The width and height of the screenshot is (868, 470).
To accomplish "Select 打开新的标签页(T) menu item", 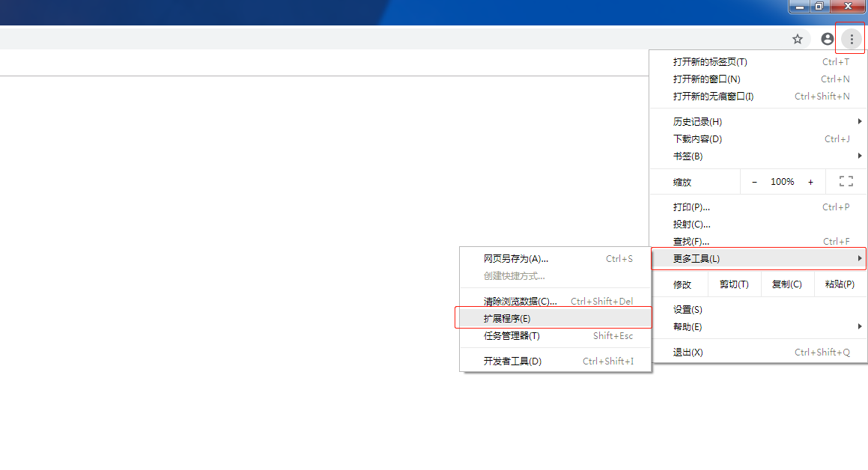I will pos(759,62).
